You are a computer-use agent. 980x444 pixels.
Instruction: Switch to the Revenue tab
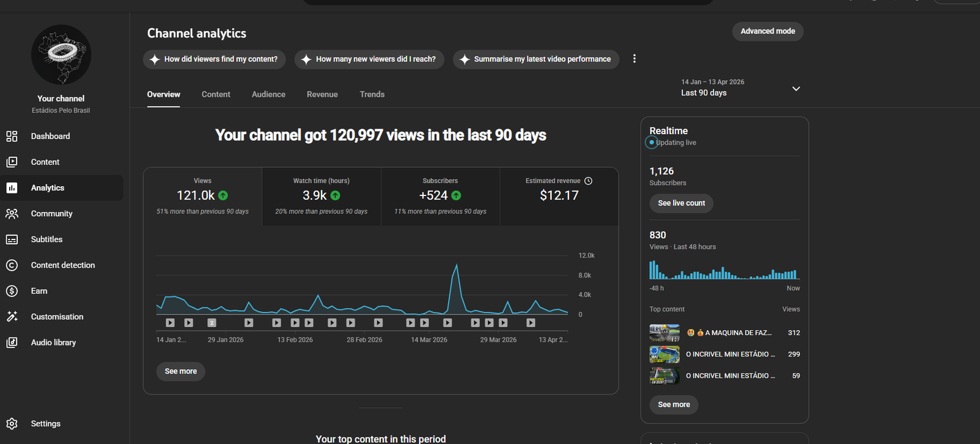pos(322,94)
